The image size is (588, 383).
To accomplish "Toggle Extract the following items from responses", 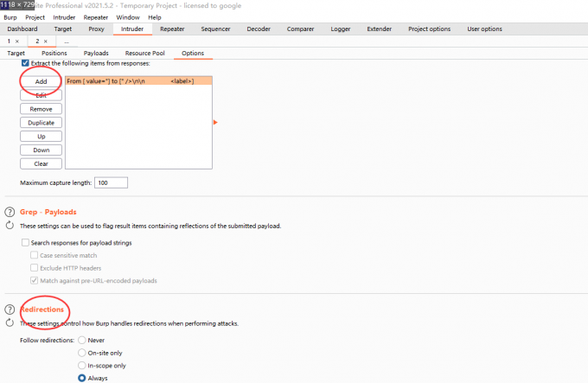I will pyautogui.click(x=25, y=63).
